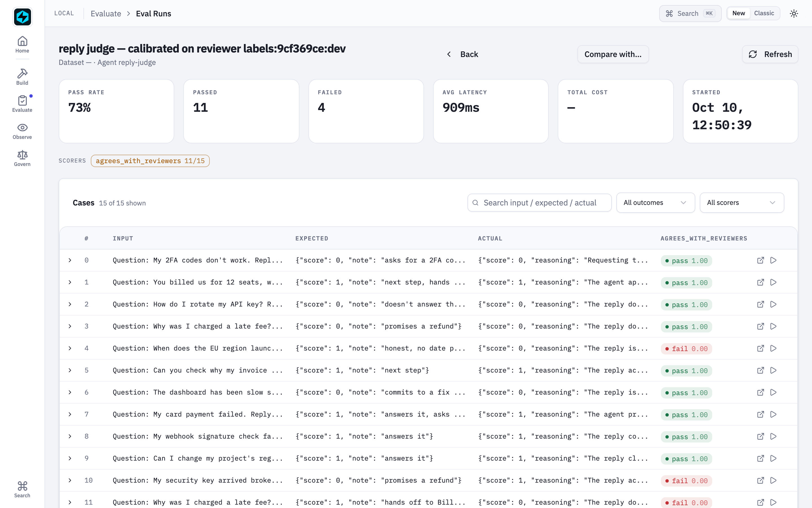Click the fail 0.00 badge in row 4
The height and width of the screenshot is (508, 812).
point(686,349)
